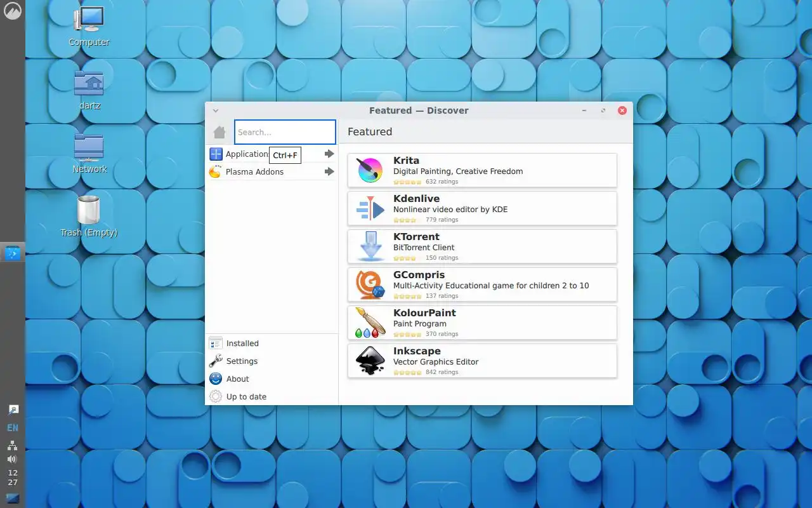Click the Krita app icon

tap(370, 170)
